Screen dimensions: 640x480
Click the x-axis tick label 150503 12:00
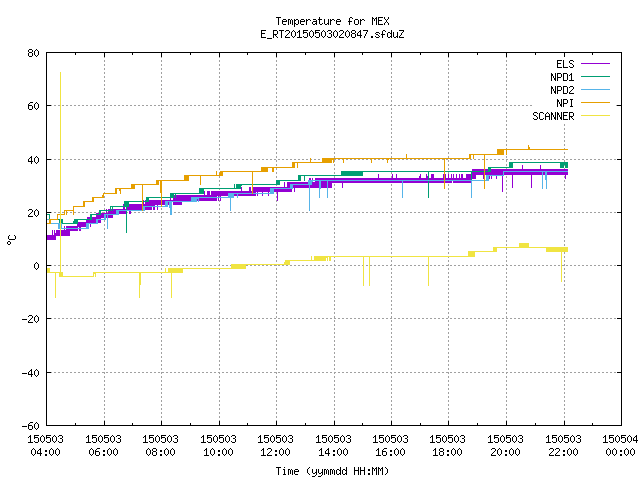click(276, 446)
